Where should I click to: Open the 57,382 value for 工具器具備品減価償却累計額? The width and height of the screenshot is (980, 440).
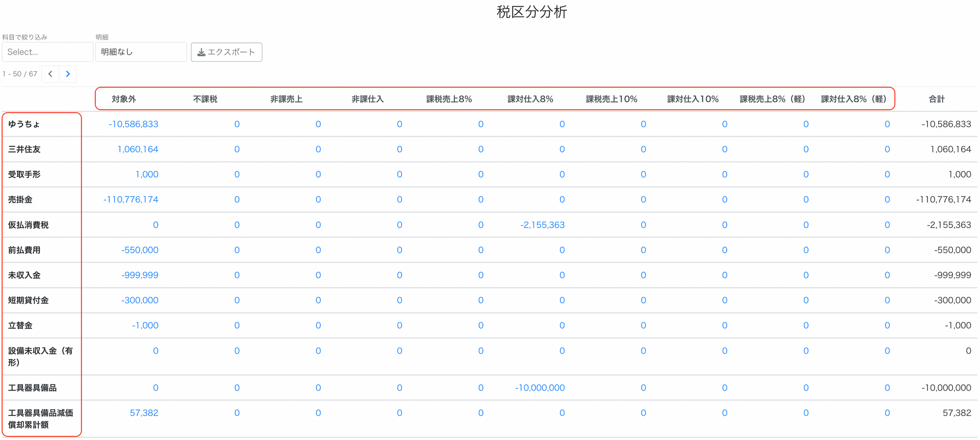point(144,413)
